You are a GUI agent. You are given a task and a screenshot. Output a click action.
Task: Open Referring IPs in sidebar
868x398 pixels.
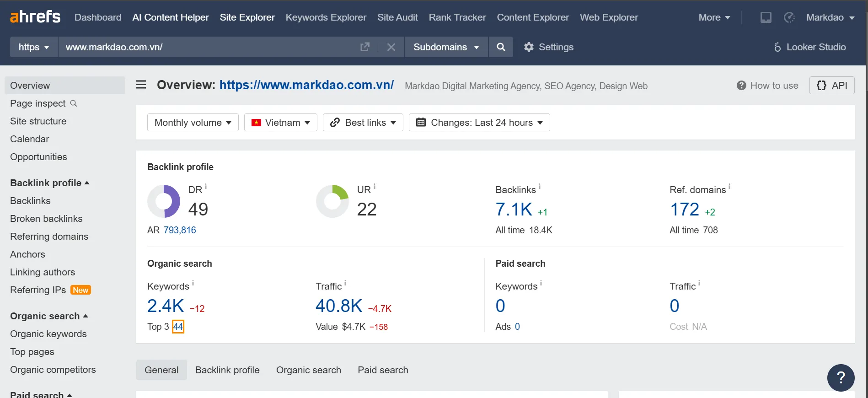pos(50,290)
